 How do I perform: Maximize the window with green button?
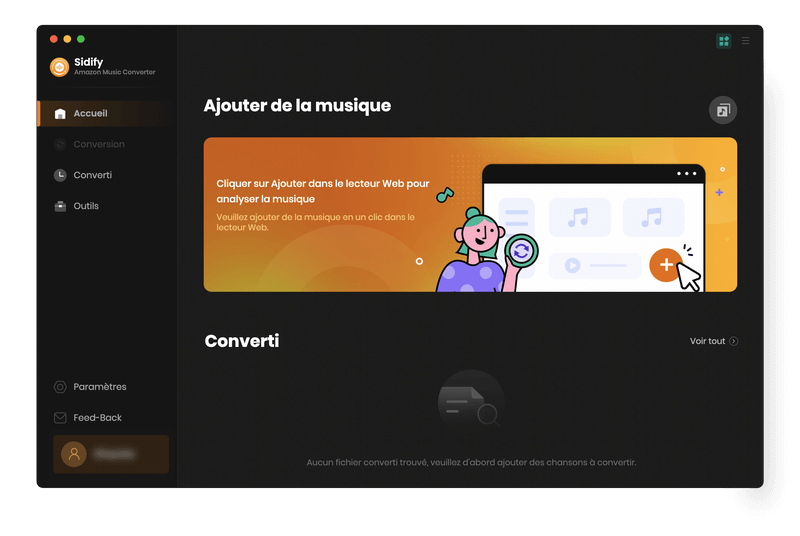(81, 39)
